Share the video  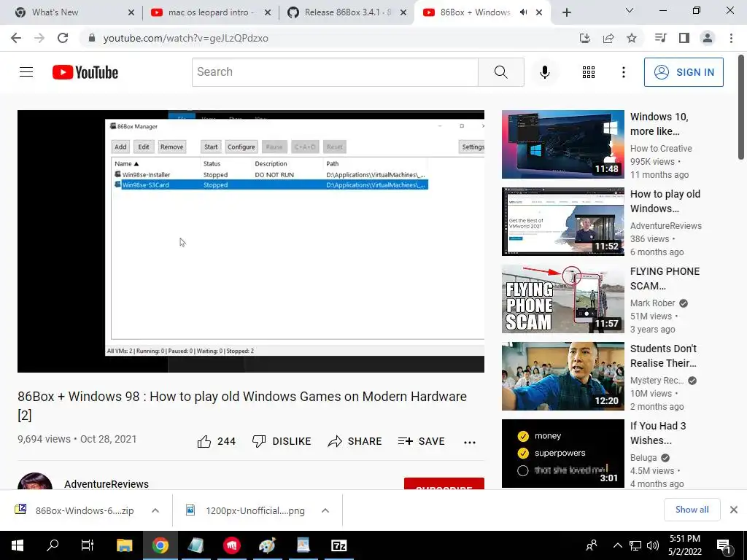pos(355,441)
